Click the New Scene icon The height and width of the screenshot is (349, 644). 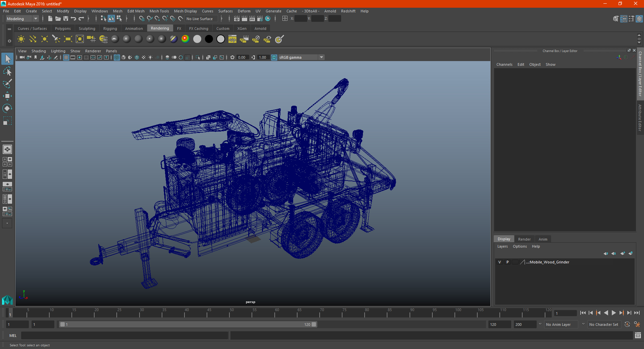click(x=50, y=19)
